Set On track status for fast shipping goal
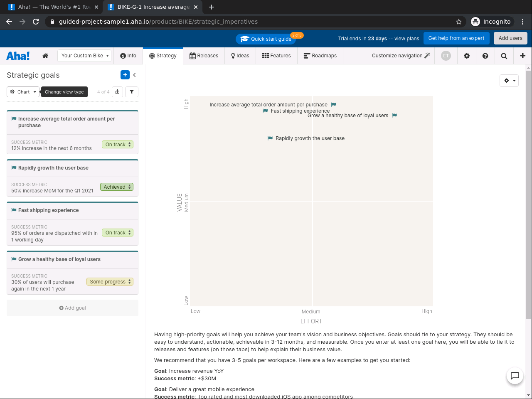 (118, 232)
